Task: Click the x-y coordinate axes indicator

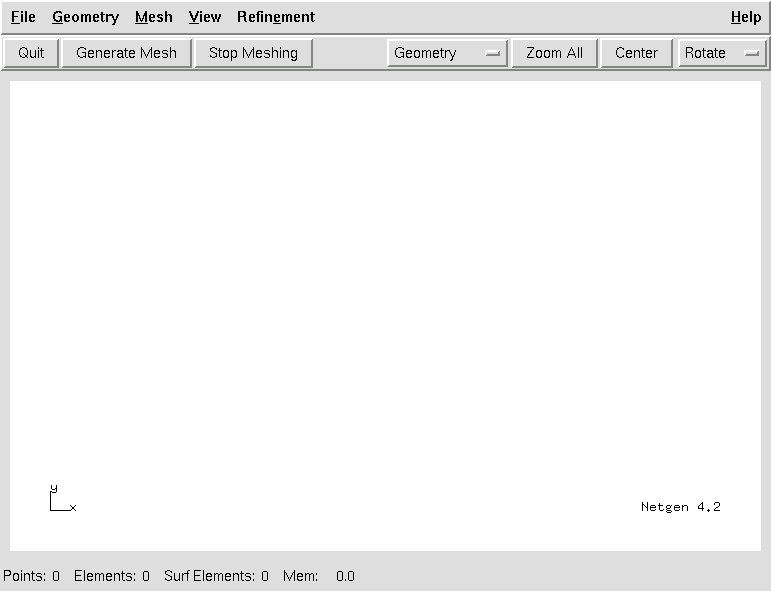Action: 63,498
